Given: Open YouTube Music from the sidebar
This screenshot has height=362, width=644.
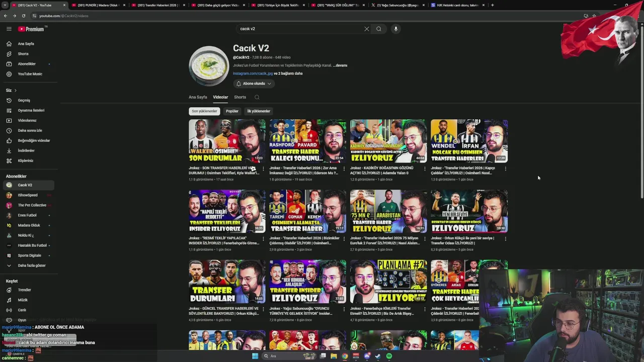Looking at the screenshot, I should tap(30, 74).
